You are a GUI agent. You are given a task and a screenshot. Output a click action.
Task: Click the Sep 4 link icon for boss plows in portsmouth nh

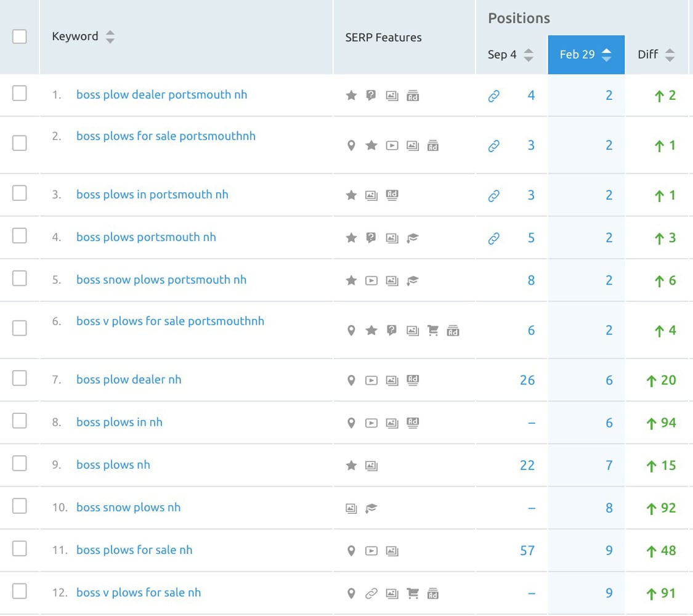click(493, 196)
